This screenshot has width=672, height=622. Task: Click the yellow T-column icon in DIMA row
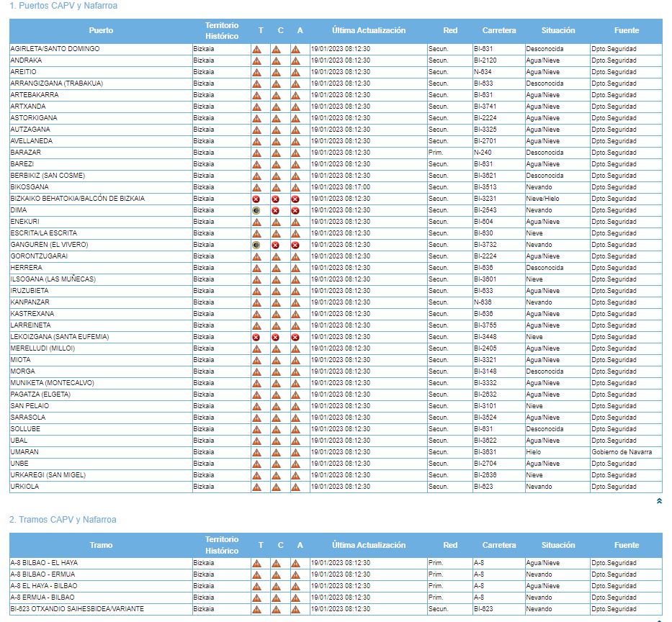point(256,210)
